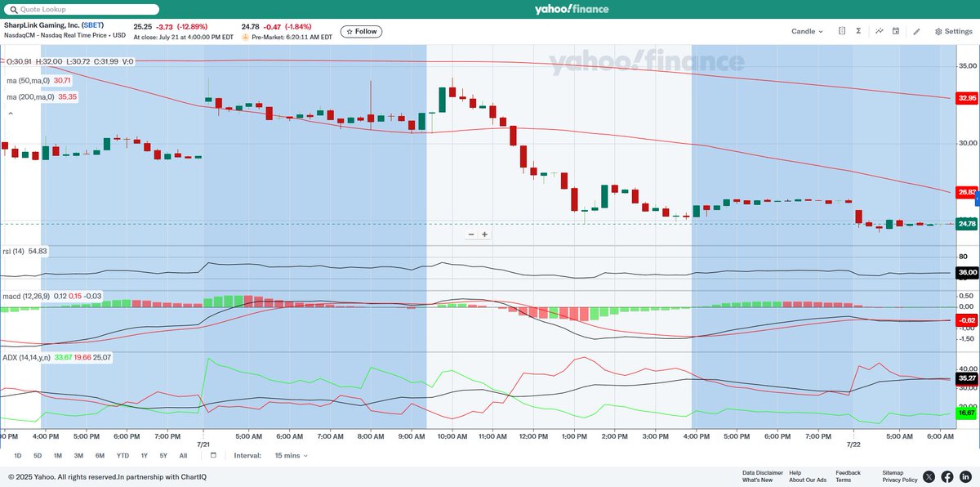Open Yahoo Finance LinkedIn icon

(964, 476)
